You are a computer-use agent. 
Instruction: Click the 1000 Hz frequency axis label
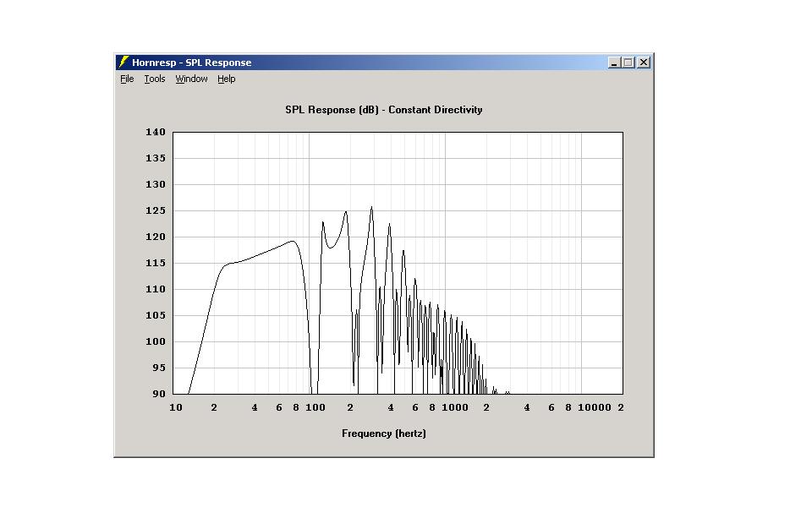tap(455, 407)
